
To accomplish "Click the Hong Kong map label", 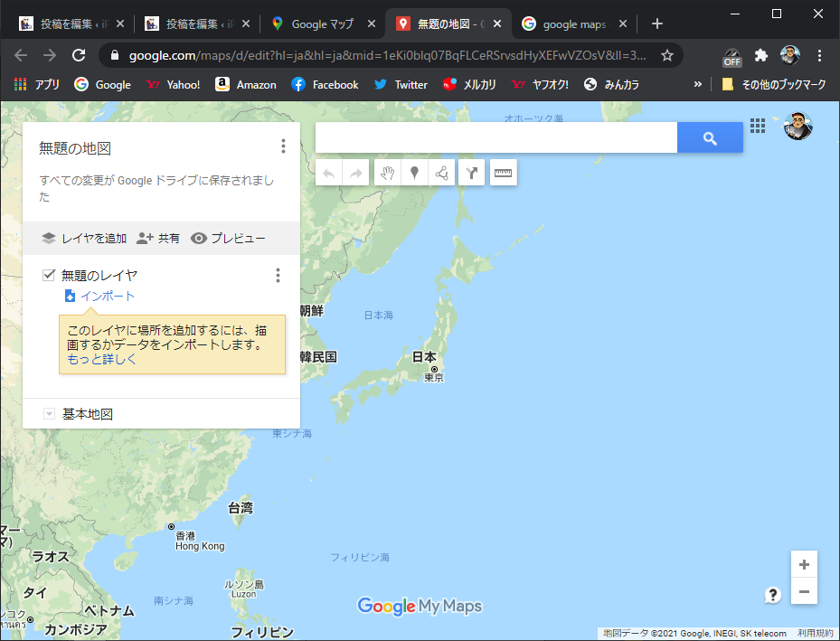I will click(x=200, y=546).
